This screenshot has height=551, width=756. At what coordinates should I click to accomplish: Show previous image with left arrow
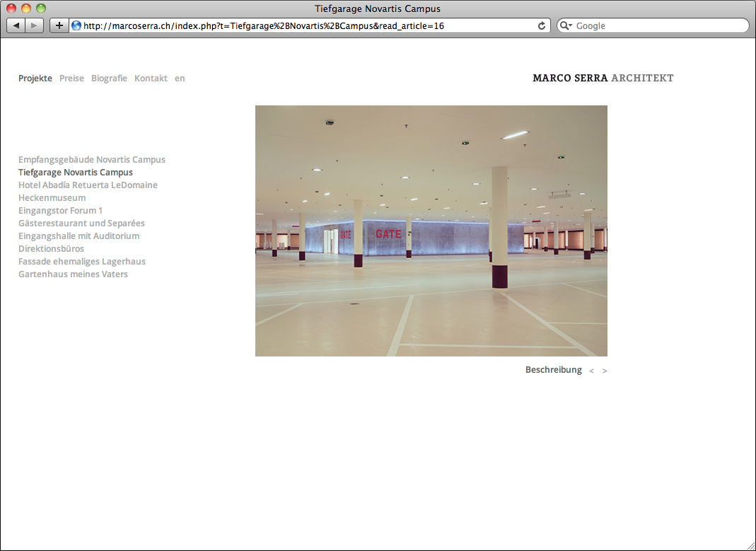click(591, 371)
